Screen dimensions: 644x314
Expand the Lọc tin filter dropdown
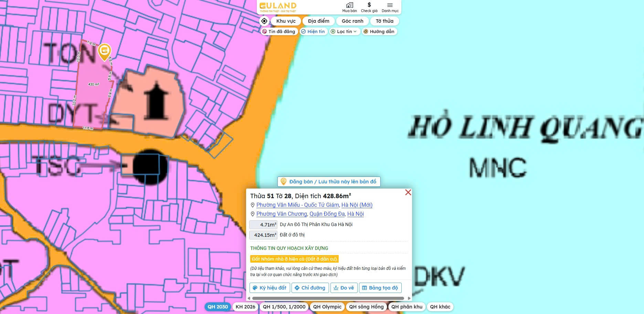[344, 31]
